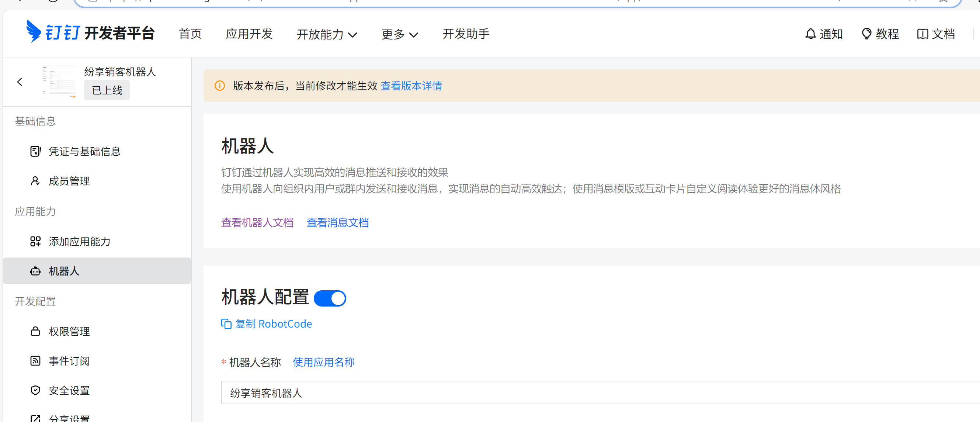Viewport: 980px width, 422px height.
Task: Click the 纷享销客机器人 app title in the sidebar
Action: point(120,72)
